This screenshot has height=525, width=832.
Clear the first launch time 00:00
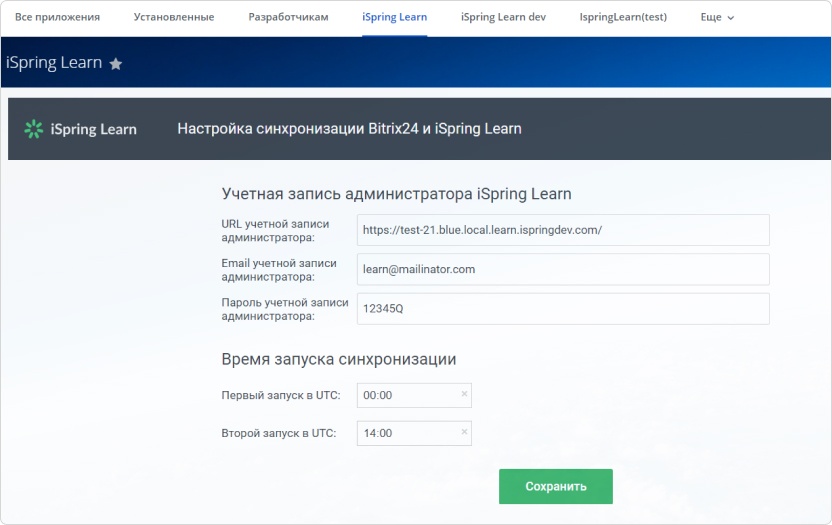tap(464, 394)
